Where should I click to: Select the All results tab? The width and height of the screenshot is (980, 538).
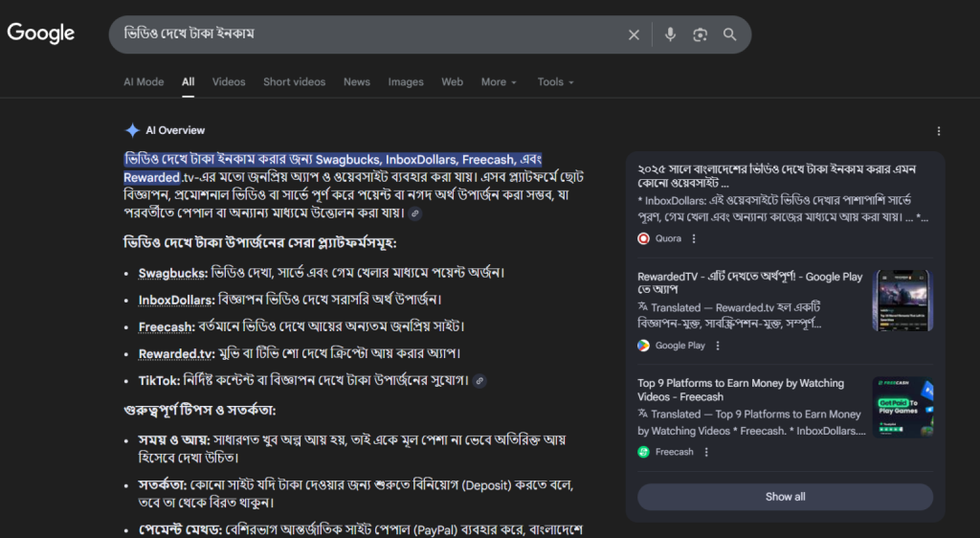click(189, 82)
